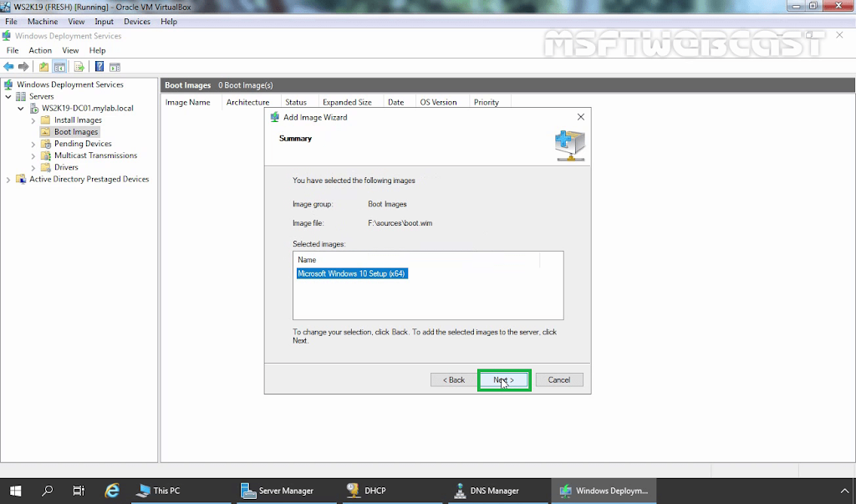
Task: Open Help via the question mark icon
Action: [x=99, y=67]
